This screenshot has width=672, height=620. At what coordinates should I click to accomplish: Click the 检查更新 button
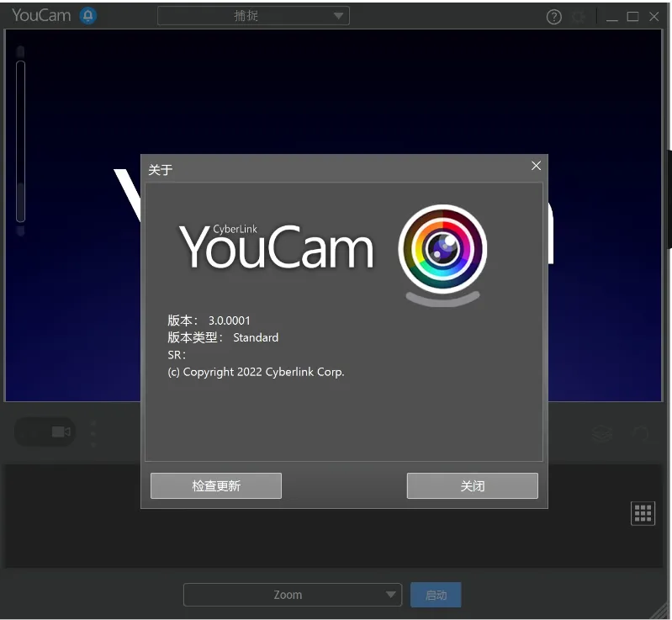[x=216, y=485]
